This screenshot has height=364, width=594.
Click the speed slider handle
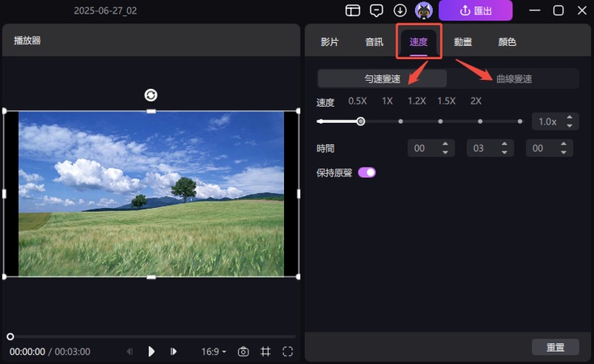coord(361,121)
